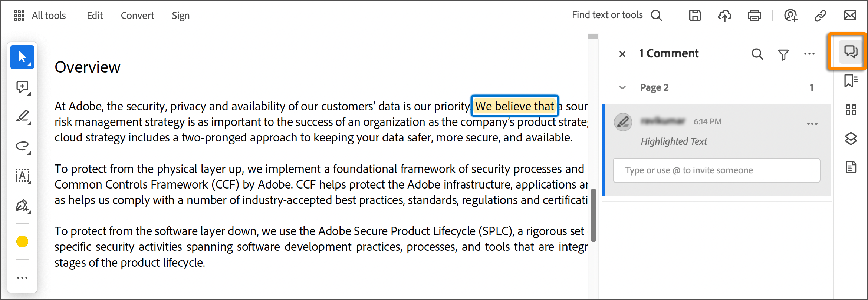This screenshot has width=868, height=300.
Task: Select the arrow Select tool
Action: [x=22, y=57]
